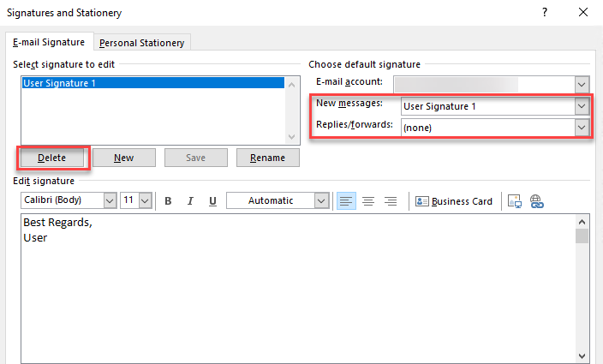Click the edit box scrollbar up arrow
This screenshot has height=364, width=603.
click(x=582, y=222)
